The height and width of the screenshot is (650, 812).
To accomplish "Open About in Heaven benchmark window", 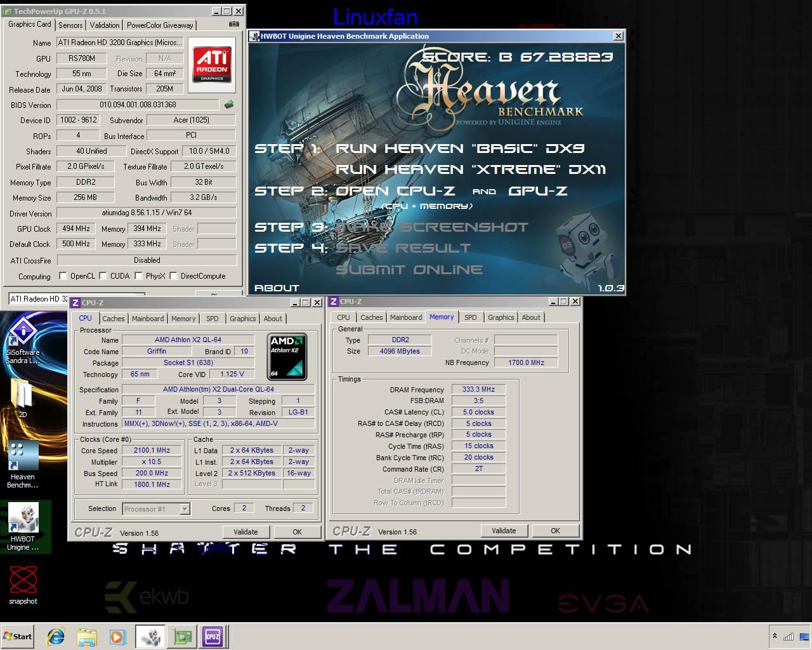I will pyautogui.click(x=277, y=288).
